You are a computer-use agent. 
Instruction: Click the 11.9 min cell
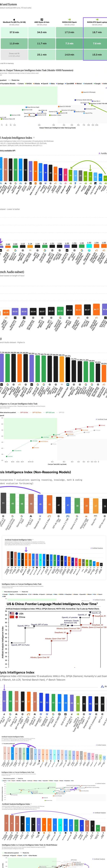tap(14, 43)
